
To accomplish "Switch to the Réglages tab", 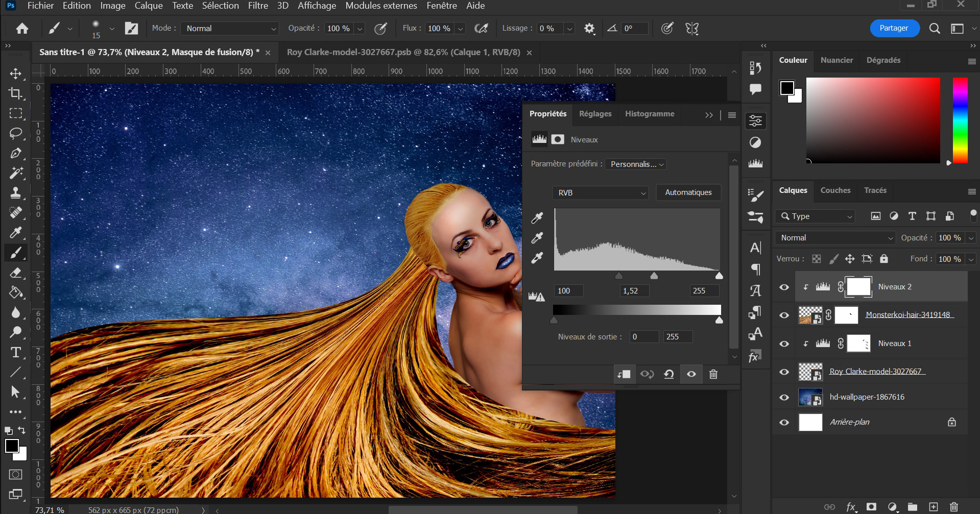I will click(x=595, y=114).
